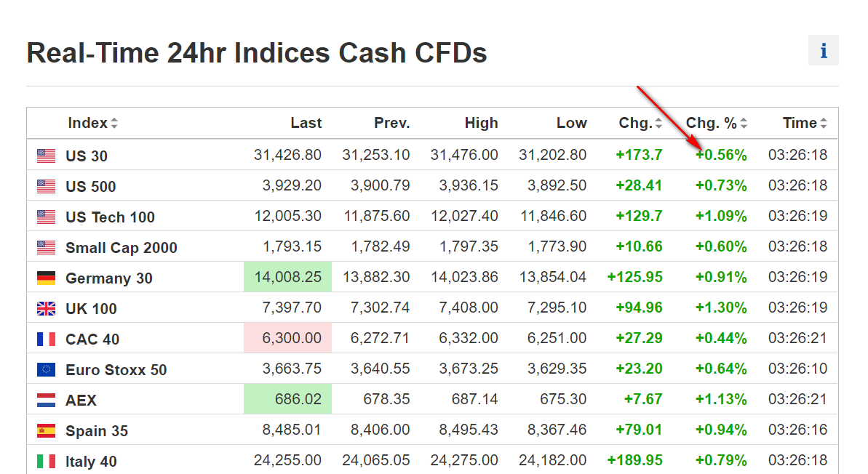
Task: Click the Germany flag icon
Action: click(x=46, y=278)
